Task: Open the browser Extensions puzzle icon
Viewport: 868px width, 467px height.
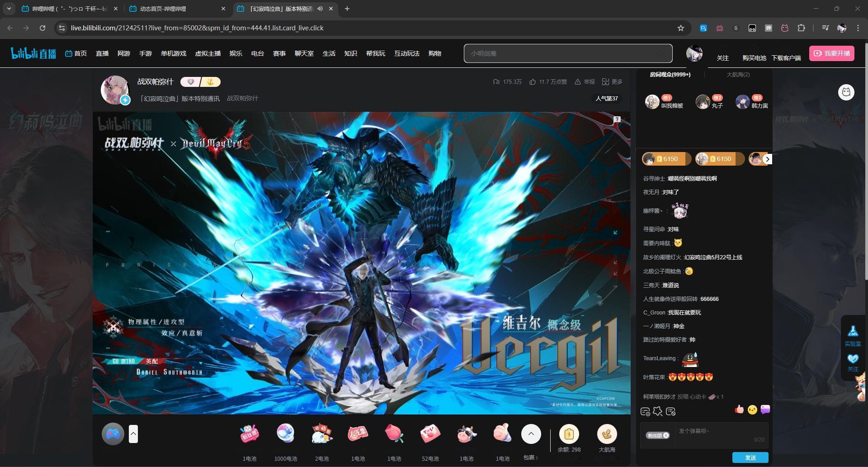Action: (801, 28)
